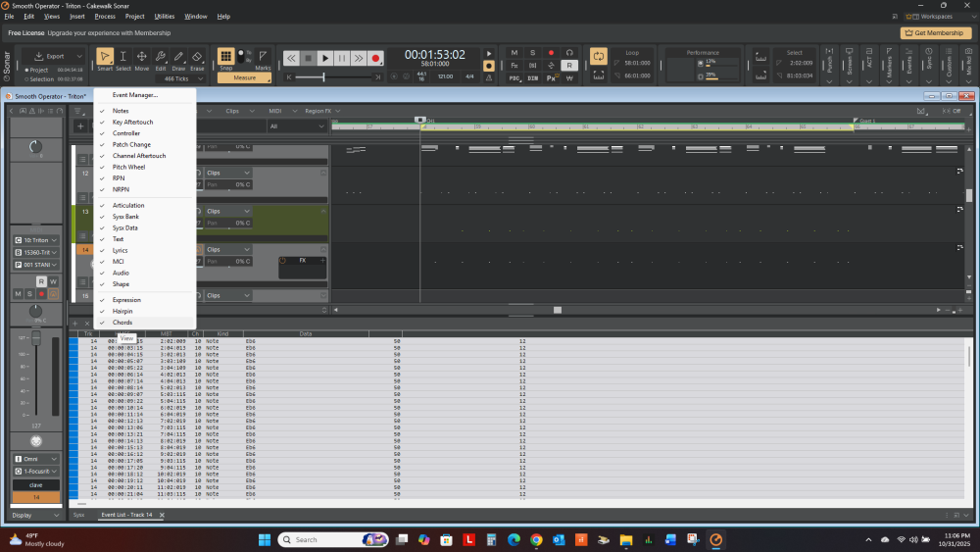Uncheck Lyrics in the view menu
Image resolution: width=980 pixels, height=552 pixels.
coord(120,251)
